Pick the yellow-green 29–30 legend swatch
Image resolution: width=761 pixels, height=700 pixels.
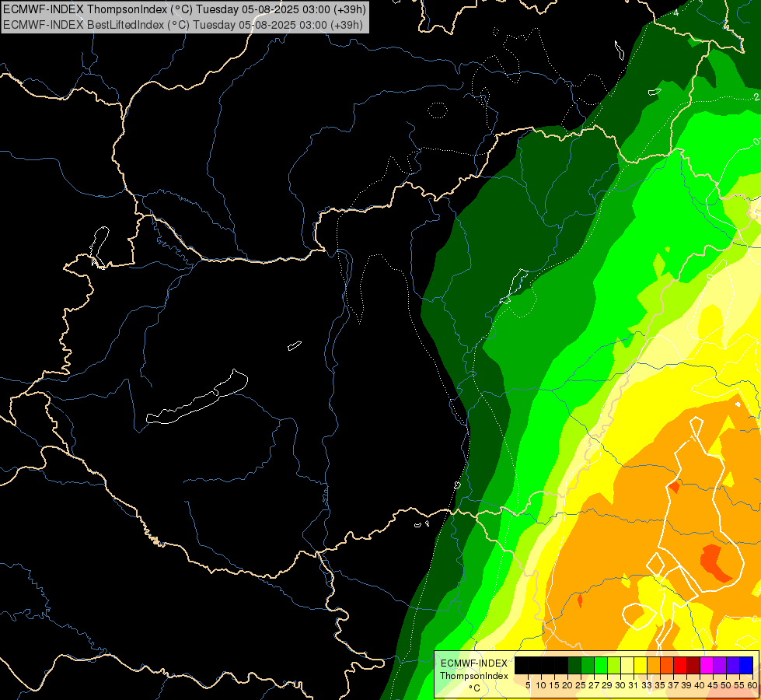[x=614, y=665]
